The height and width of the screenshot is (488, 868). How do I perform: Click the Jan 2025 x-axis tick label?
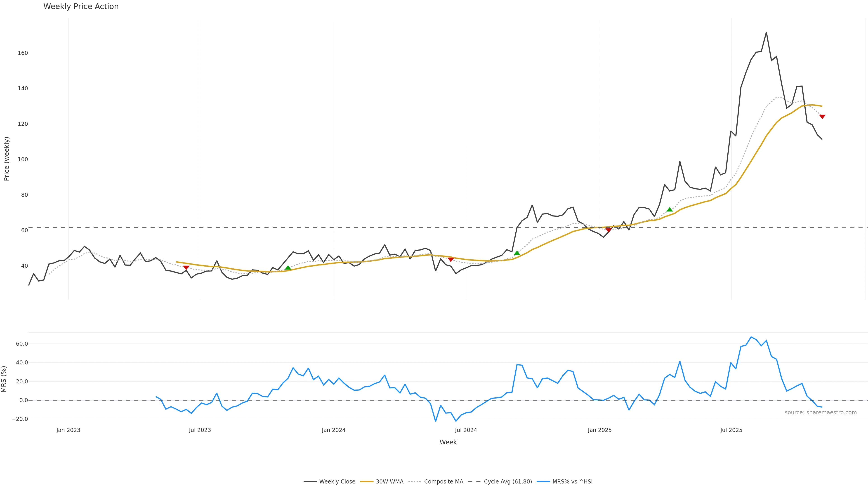[599, 430]
